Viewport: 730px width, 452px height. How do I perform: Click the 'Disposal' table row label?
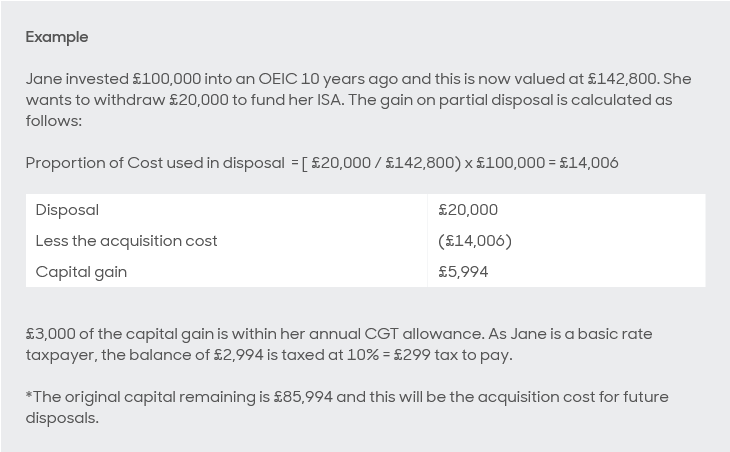pos(67,210)
